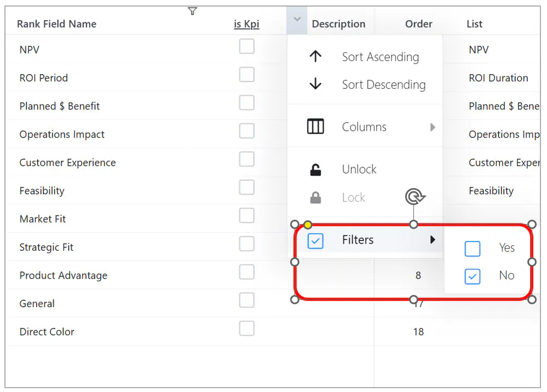Viewport: 547px width, 392px height.
Task: Check the is Kpi box for ROI Period
Action: click(247, 74)
